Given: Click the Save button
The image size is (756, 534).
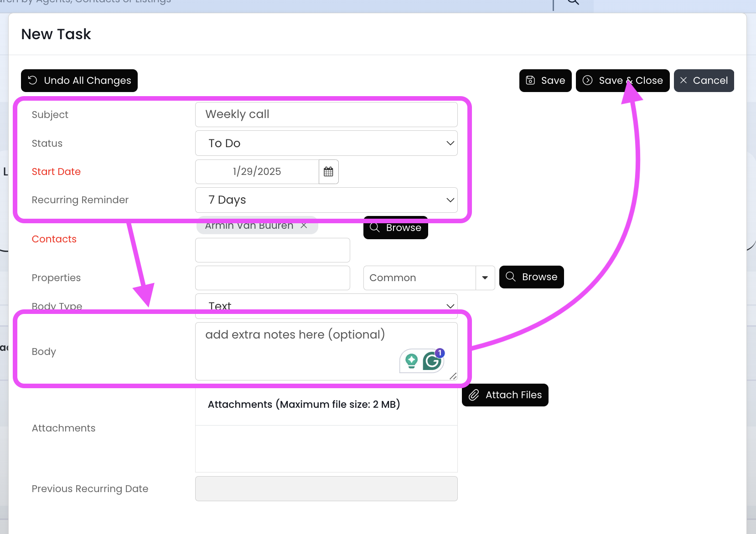Looking at the screenshot, I should tap(545, 81).
